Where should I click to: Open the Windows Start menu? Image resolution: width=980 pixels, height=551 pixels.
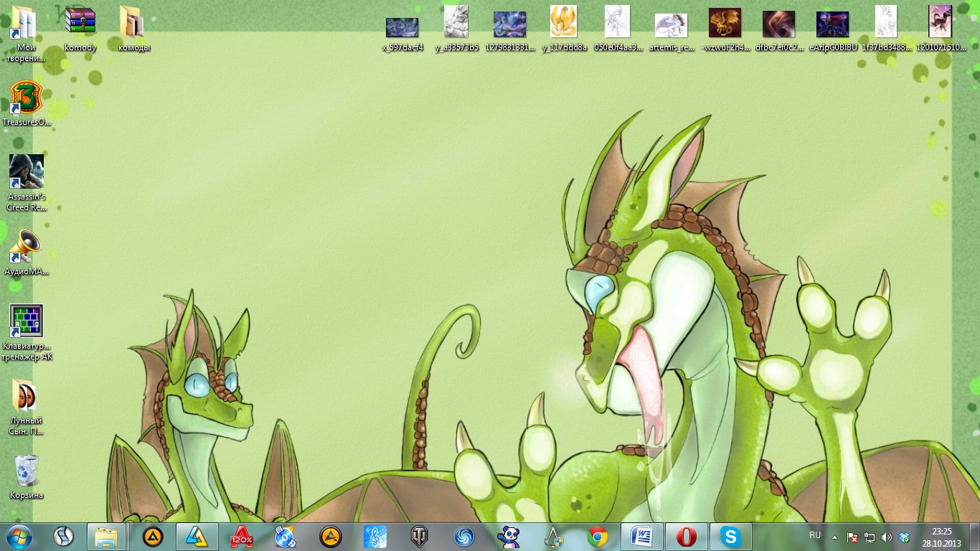[19, 536]
